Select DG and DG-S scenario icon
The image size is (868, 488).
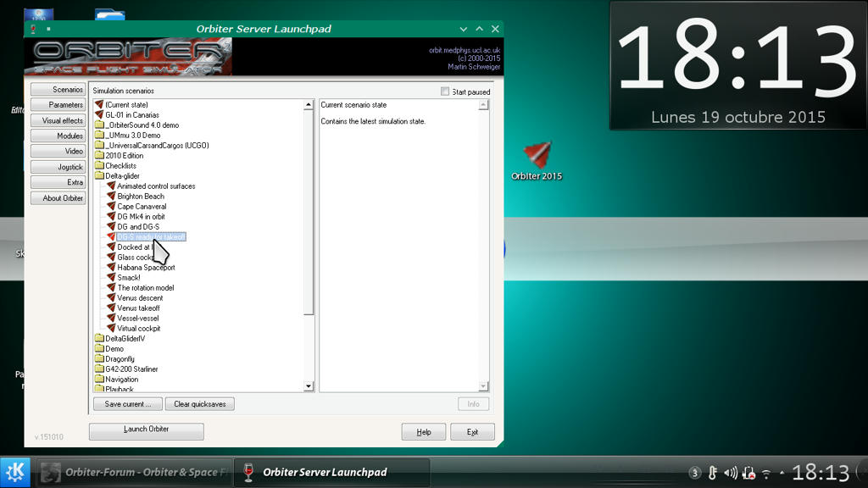click(111, 226)
